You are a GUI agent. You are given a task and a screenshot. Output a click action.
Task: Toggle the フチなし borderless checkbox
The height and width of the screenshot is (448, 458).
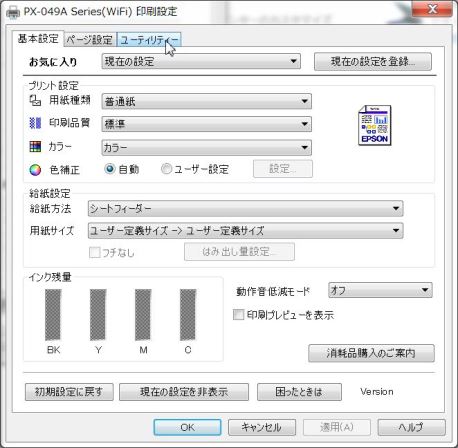(95, 252)
